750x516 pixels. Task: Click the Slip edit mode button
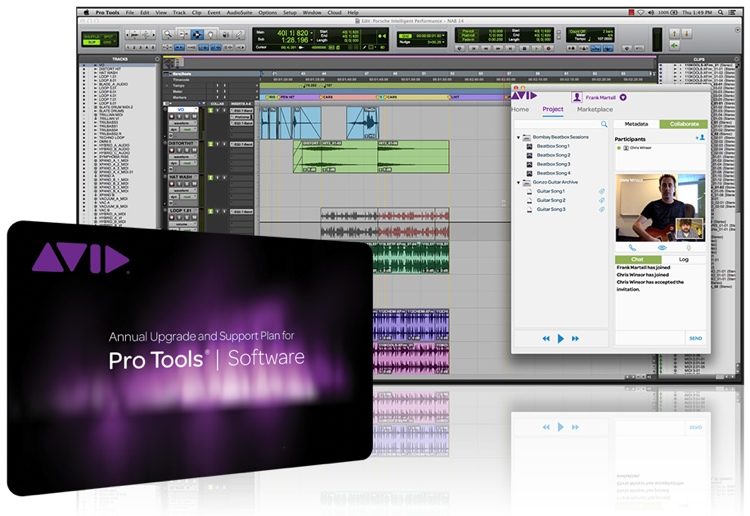pos(91,42)
